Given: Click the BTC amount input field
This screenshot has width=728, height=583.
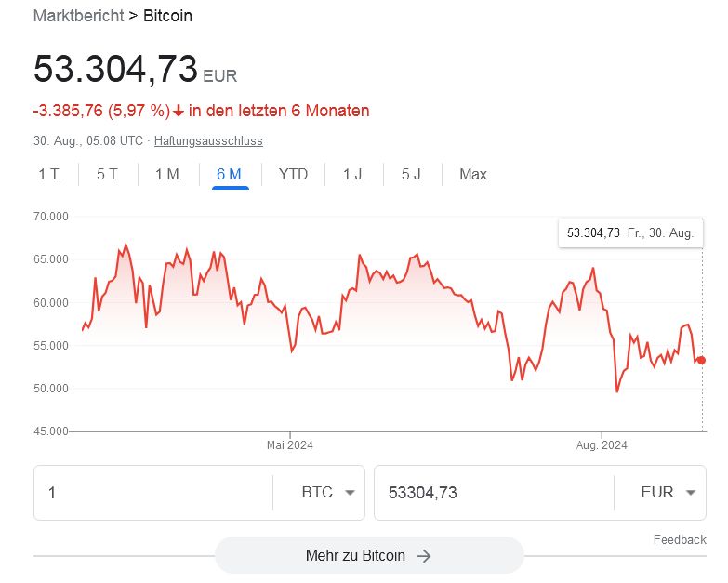Looking at the screenshot, I should (153, 493).
